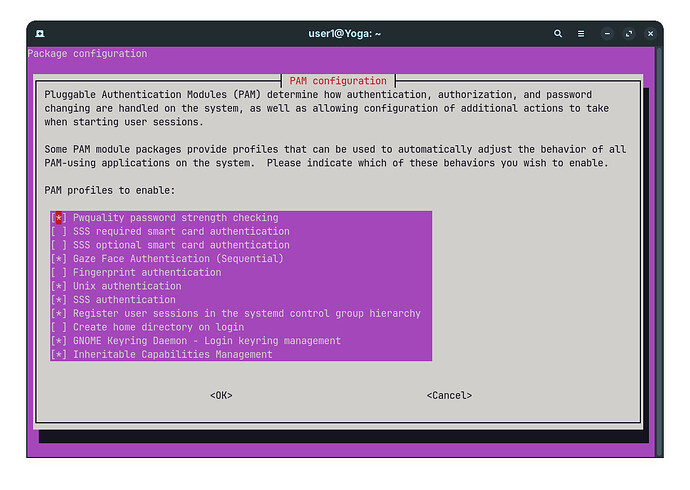The width and height of the screenshot is (690, 490).
Task: Close the terminal window
Action: (x=650, y=33)
